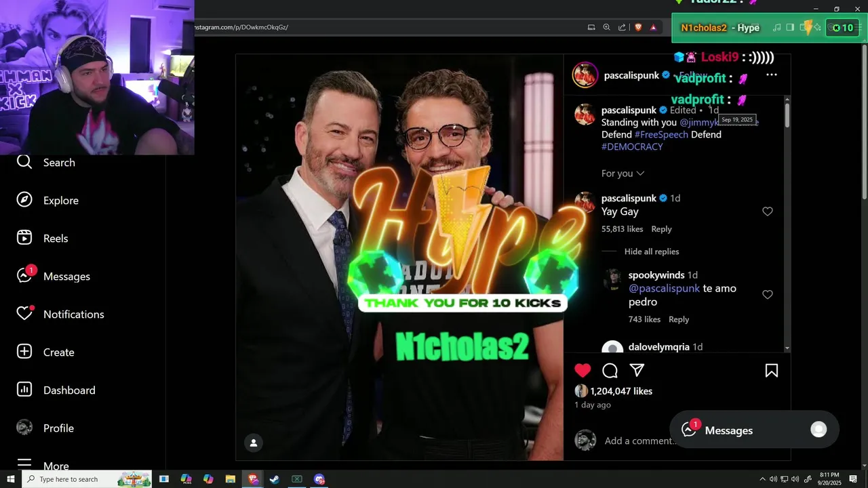Open Windows notification center icon
The image size is (868, 488).
coord(853,479)
